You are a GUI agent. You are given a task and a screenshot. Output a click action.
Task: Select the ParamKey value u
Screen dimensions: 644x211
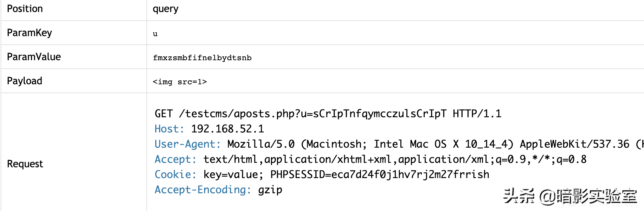(155, 34)
